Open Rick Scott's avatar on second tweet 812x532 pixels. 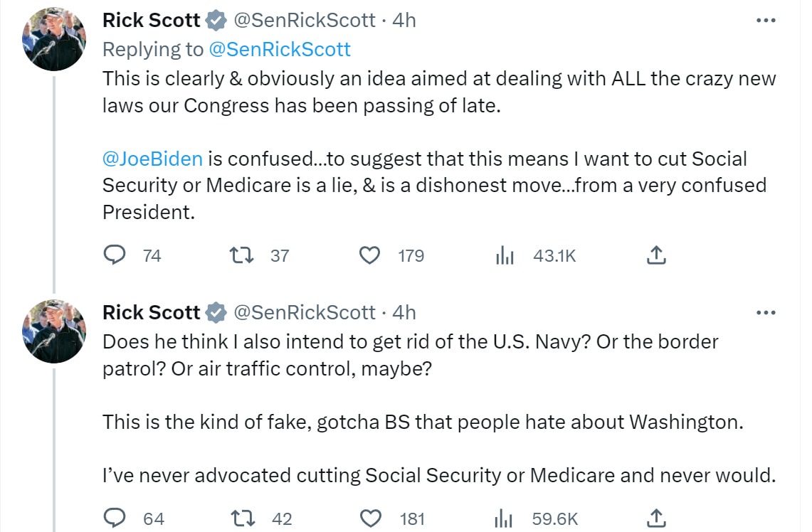tap(54, 331)
